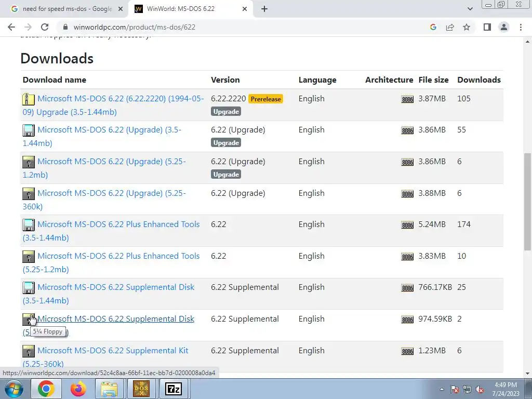Toggle the browser side panel
This screenshot has width=532, height=399.
pos(487,27)
